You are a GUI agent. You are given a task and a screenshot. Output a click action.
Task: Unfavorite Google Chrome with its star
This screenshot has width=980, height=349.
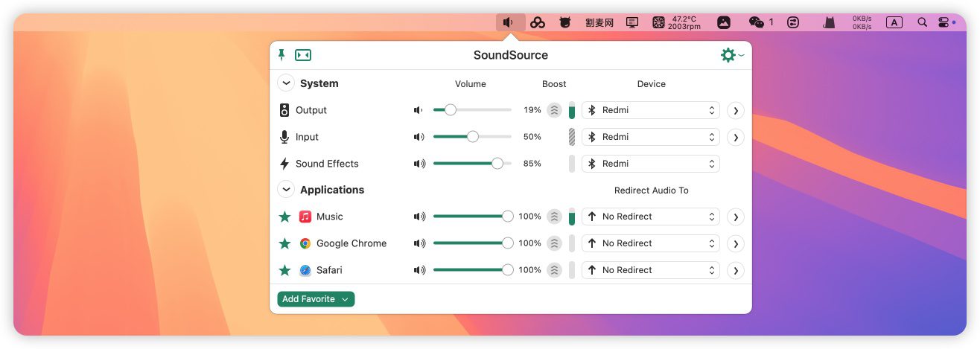pos(284,243)
